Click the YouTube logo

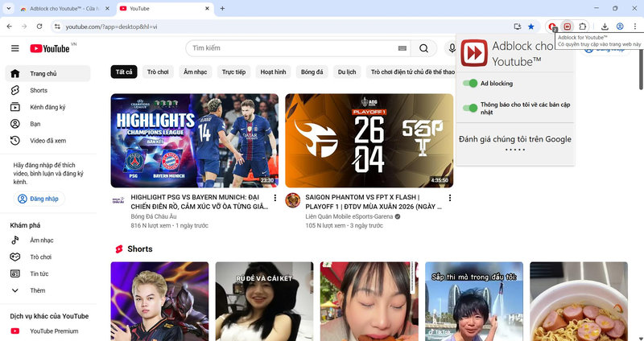(x=50, y=48)
